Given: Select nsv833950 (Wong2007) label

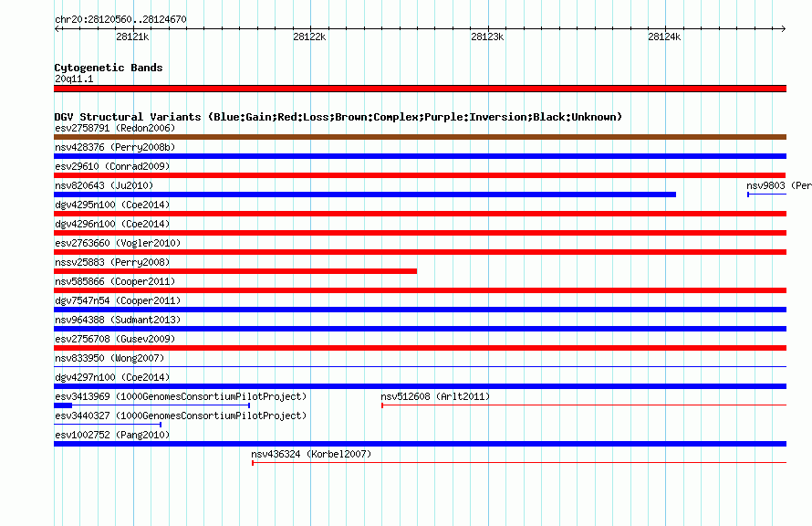Looking at the screenshot, I should click(109, 358).
